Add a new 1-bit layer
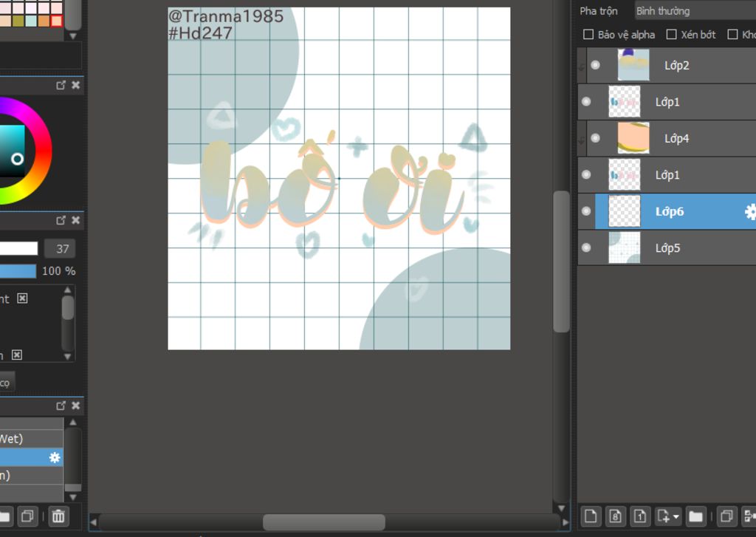Screen dimensions: 756x537 pos(640,516)
